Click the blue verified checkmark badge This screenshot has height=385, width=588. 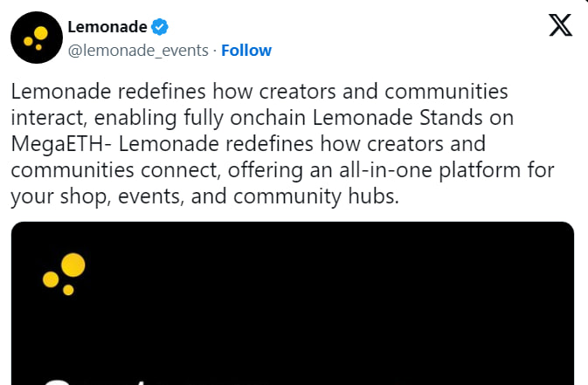pos(163,28)
